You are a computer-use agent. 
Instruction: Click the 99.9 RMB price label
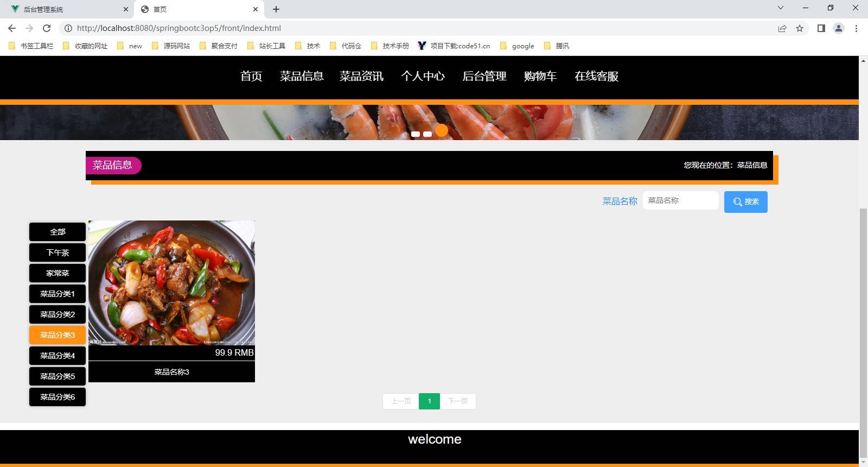tap(234, 353)
